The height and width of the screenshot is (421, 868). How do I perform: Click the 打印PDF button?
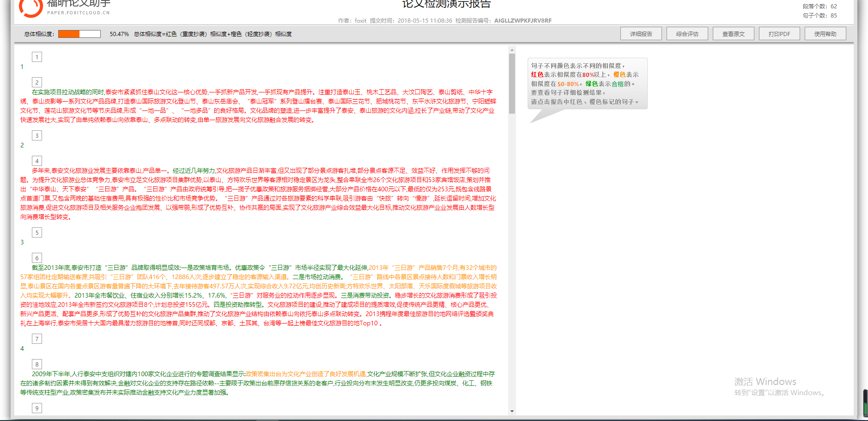click(779, 34)
